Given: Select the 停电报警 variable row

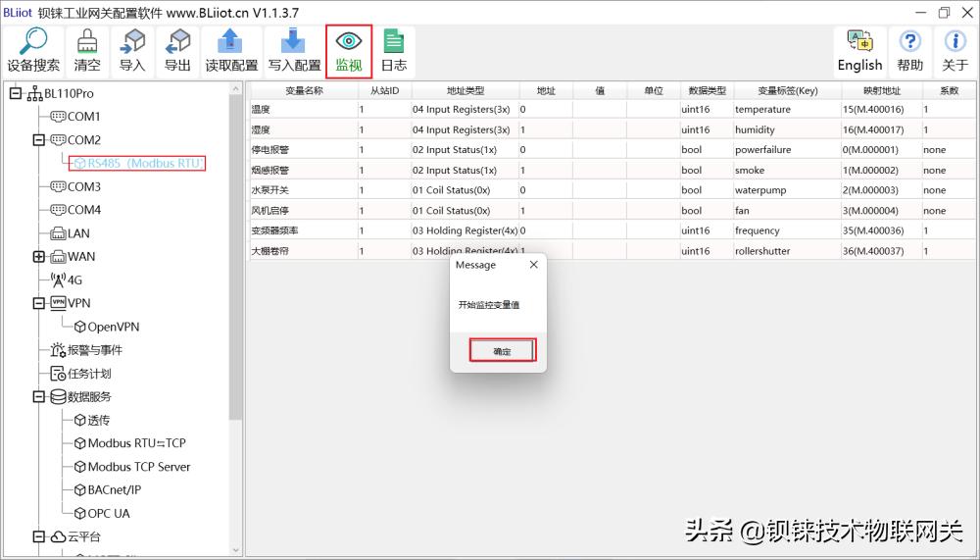Looking at the screenshot, I should coord(612,149).
